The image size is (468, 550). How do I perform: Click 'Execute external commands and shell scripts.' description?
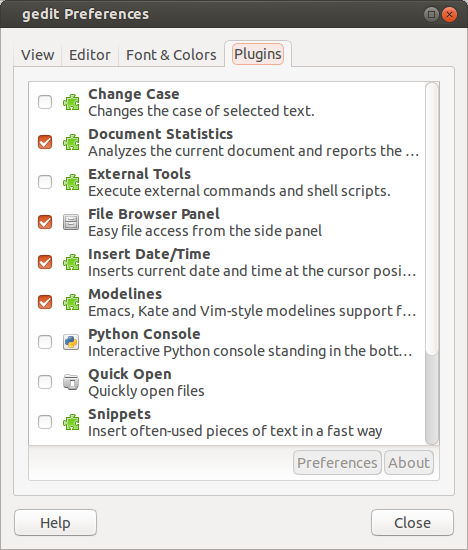[239, 191]
